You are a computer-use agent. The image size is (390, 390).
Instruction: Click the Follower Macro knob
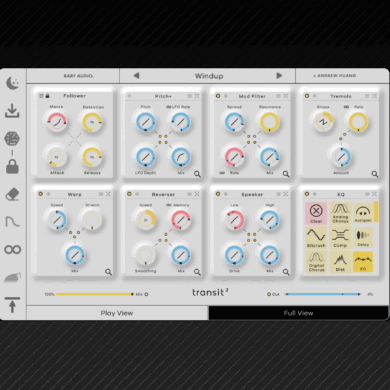pyautogui.click(x=57, y=122)
